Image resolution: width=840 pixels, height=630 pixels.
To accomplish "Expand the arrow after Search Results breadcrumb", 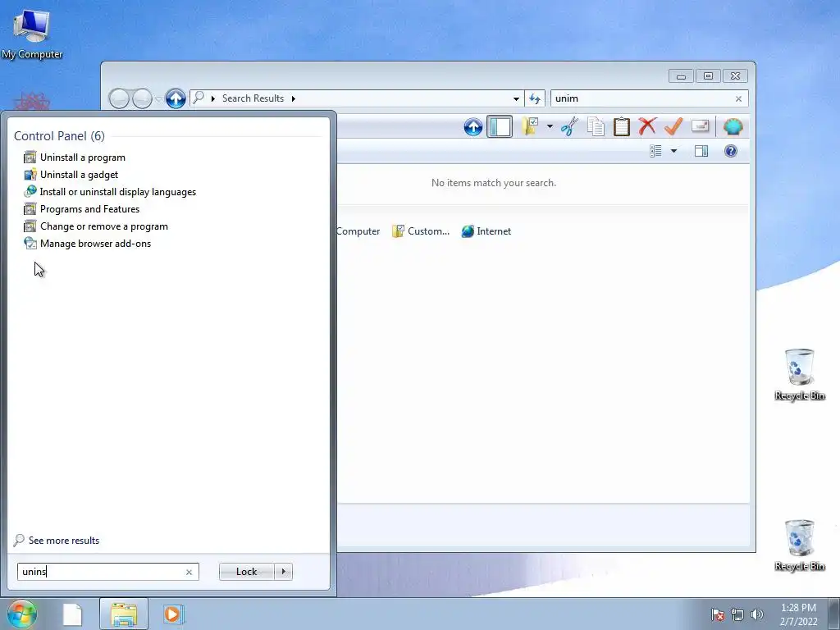I will tap(294, 98).
